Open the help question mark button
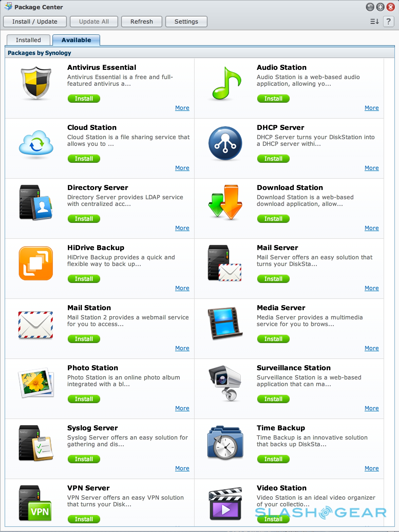 coord(388,22)
